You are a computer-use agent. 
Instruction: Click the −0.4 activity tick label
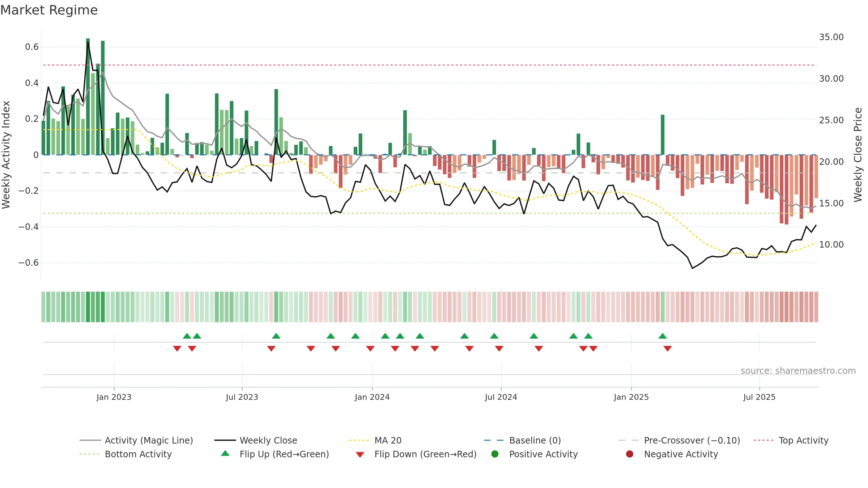[28, 227]
